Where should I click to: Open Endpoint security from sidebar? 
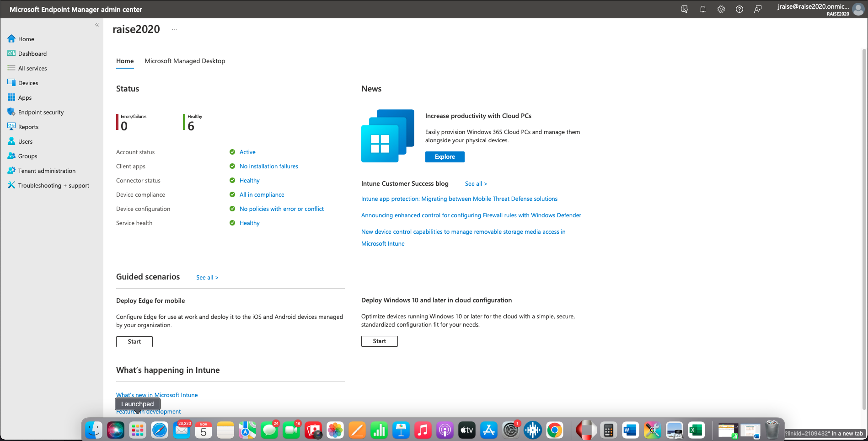41,112
